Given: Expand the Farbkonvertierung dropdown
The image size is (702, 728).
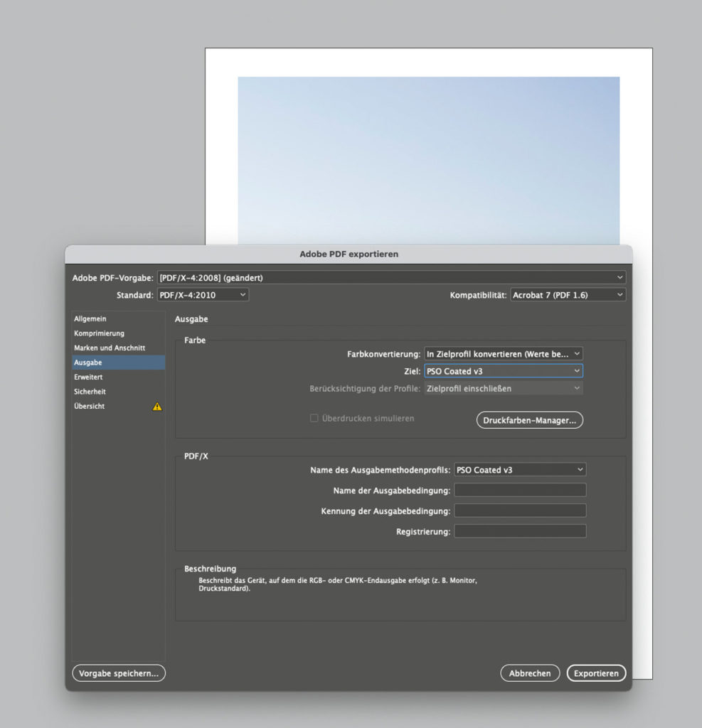Looking at the screenshot, I should pos(503,354).
